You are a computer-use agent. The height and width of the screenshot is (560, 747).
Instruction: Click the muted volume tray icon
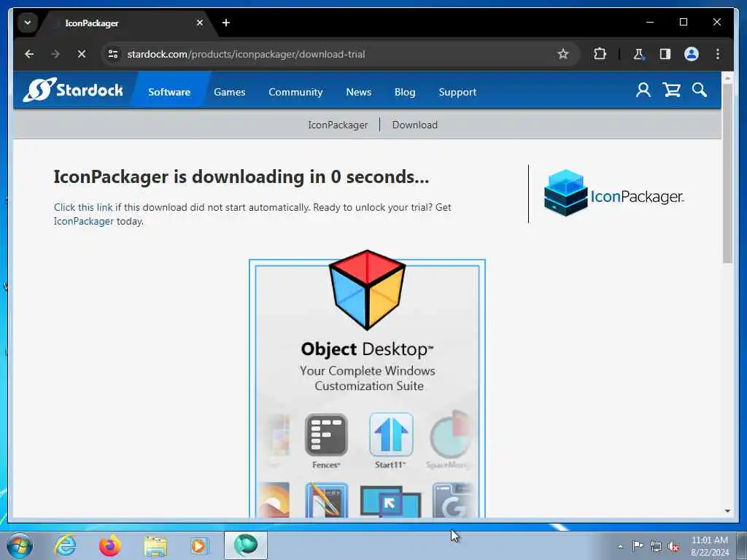coord(673,547)
